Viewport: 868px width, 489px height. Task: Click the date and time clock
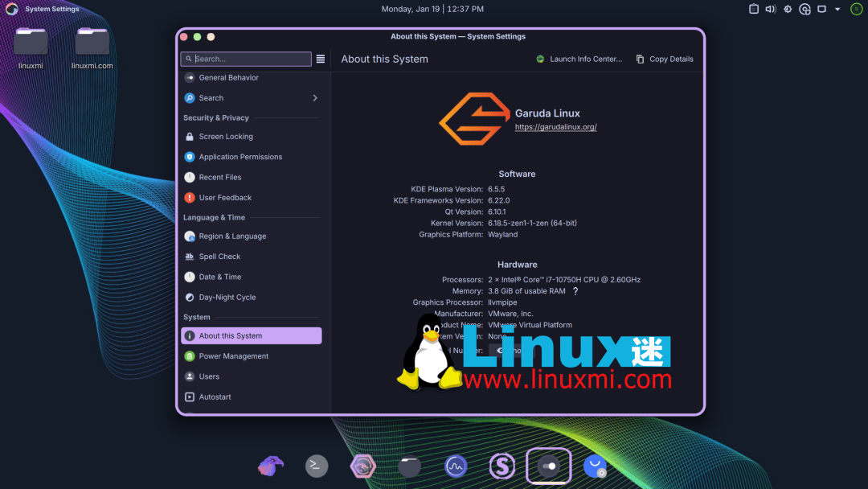tap(432, 9)
